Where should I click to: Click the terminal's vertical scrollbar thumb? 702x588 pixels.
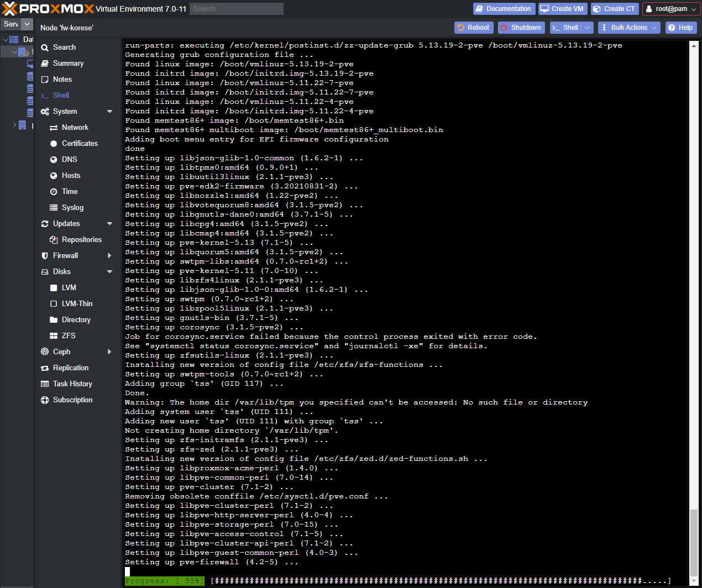694,543
